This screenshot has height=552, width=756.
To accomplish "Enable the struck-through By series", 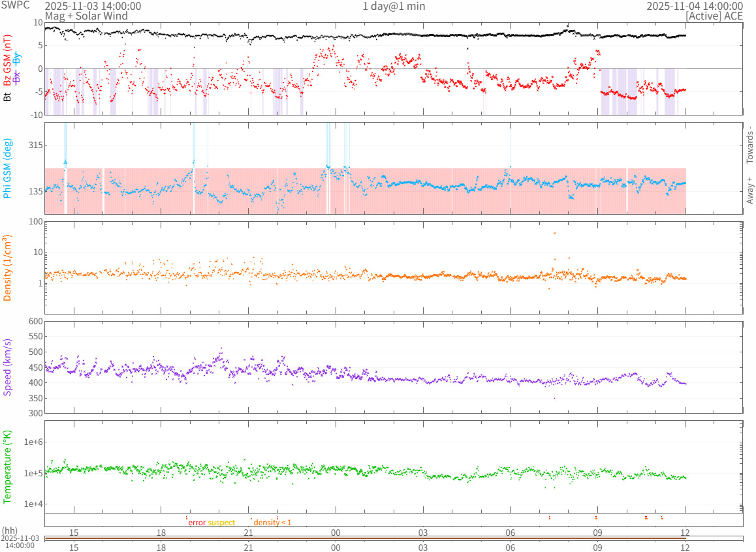I will point(17,57).
